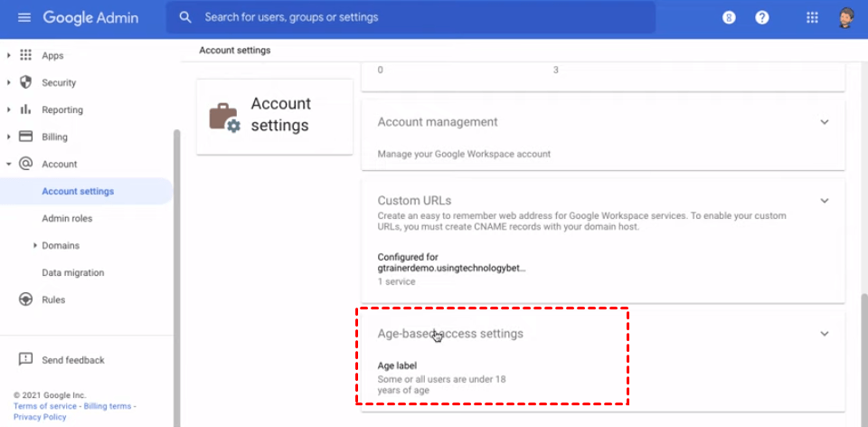Viewport: 868px width, 427px height.
Task: Click the Account settings breadcrumb text
Action: click(235, 51)
